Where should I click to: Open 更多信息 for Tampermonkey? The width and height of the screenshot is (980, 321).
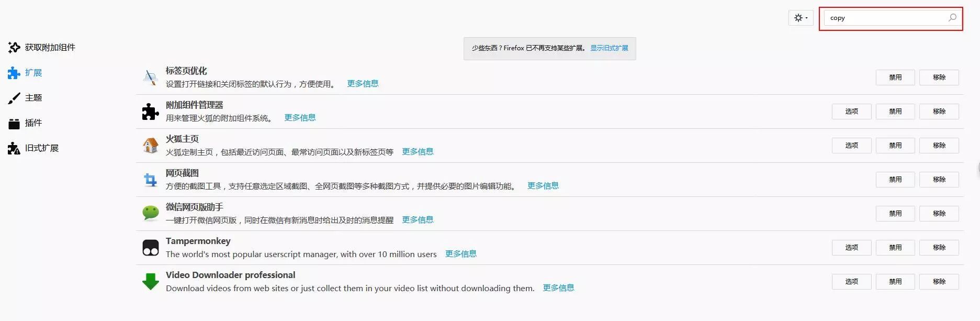tap(461, 254)
